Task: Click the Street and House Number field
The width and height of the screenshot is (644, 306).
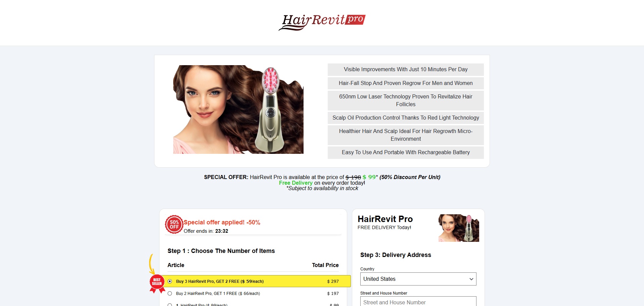Action: (x=418, y=302)
